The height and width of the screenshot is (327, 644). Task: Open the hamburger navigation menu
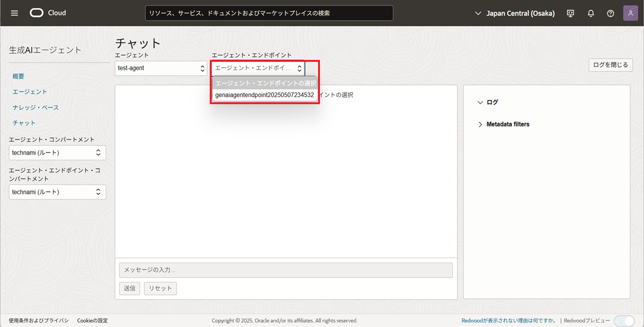tap(14, 13)
